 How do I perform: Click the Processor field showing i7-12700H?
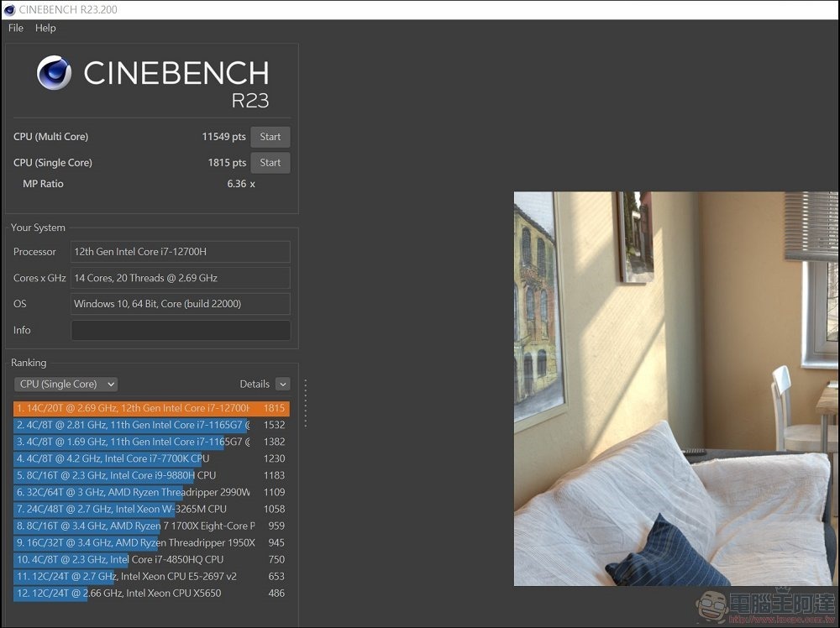point(181,252)
